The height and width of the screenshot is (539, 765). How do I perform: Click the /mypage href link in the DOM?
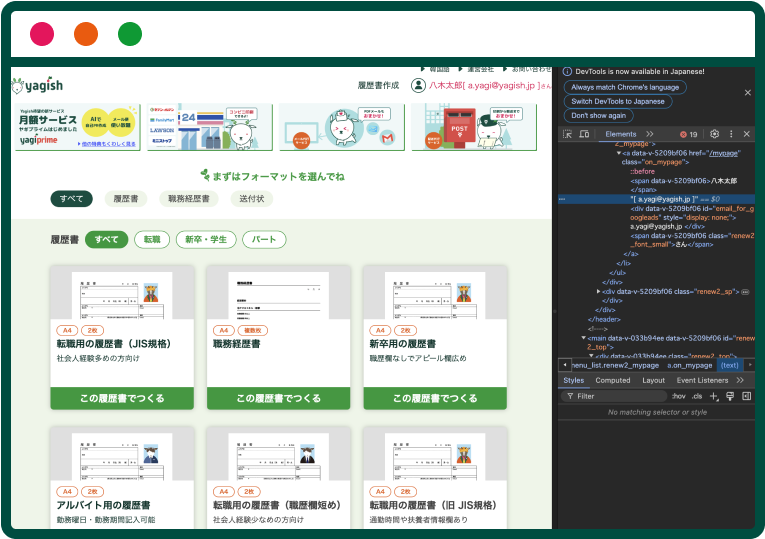pyautogui.click(x=723, y=153)
